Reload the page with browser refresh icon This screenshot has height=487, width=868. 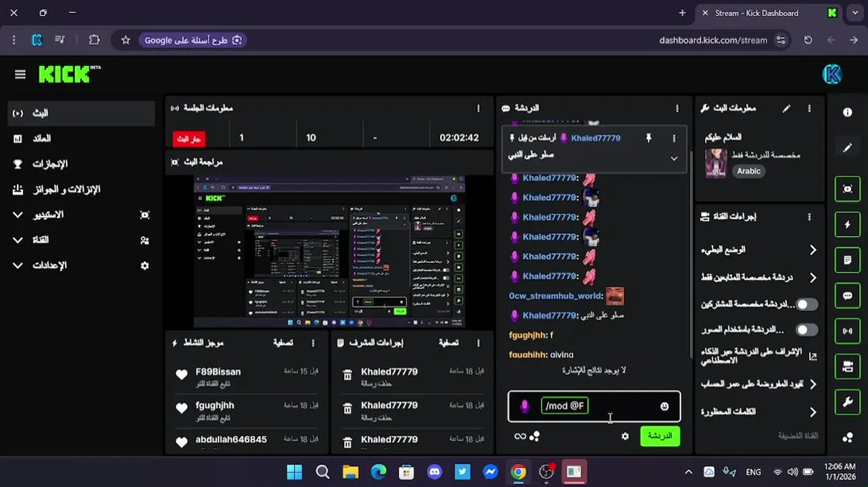coord(808,40)
